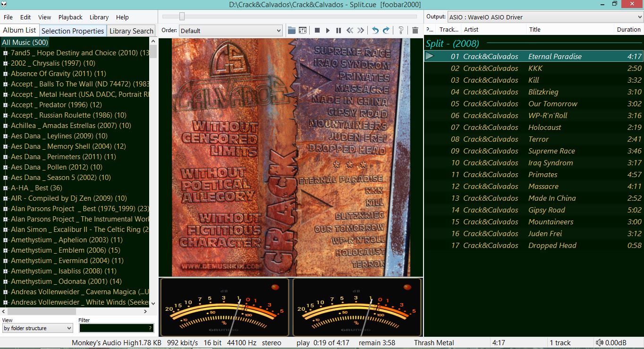
Task: Click the blue undo arrow
Action: click(375, 30)
